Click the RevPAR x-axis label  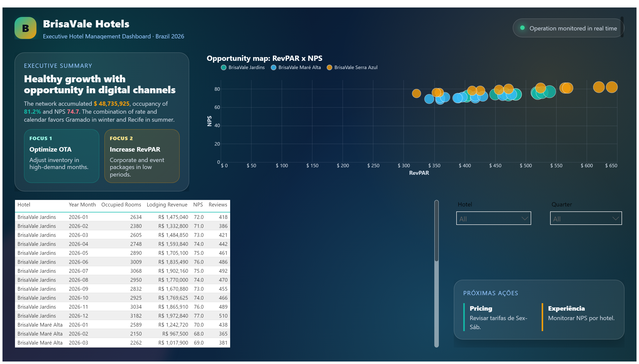click(x=419, y=173)
